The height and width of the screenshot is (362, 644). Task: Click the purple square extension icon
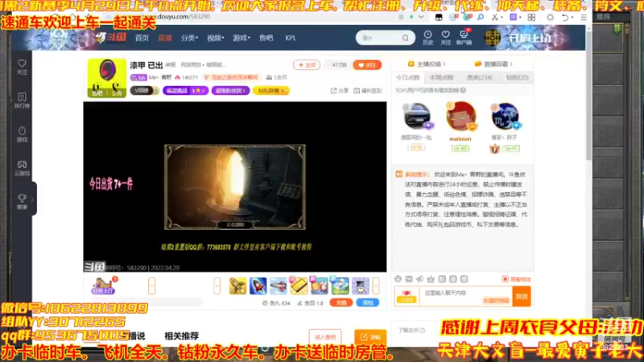[x=513, y=17]
